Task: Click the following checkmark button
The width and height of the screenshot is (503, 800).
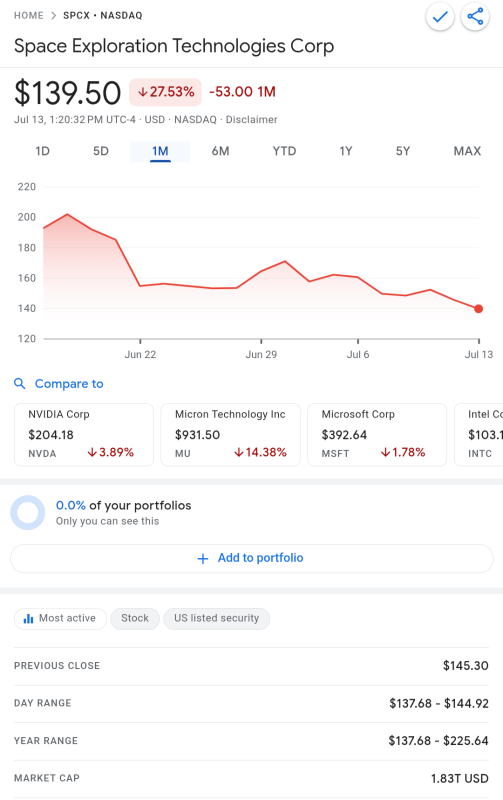Action: [x=440, y=17]
